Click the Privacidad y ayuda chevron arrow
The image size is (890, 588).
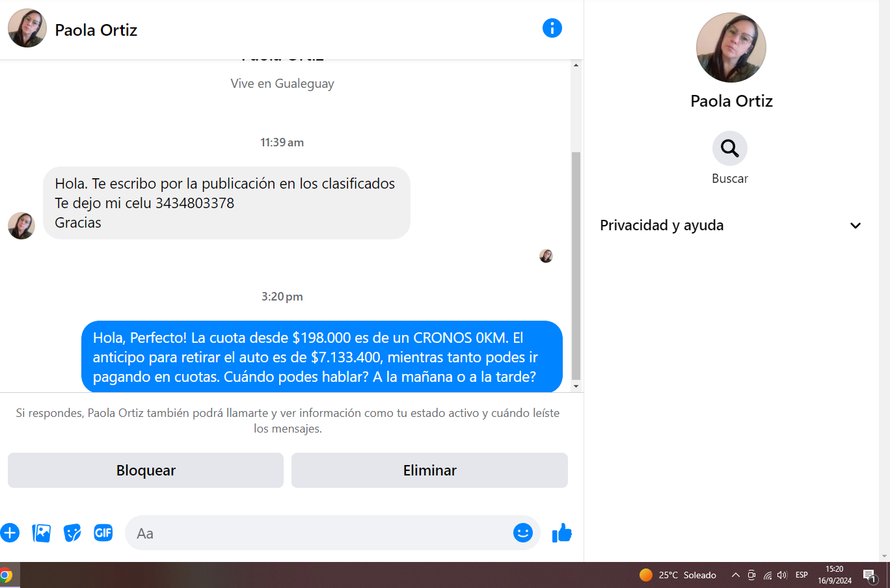tap(856, 226)
